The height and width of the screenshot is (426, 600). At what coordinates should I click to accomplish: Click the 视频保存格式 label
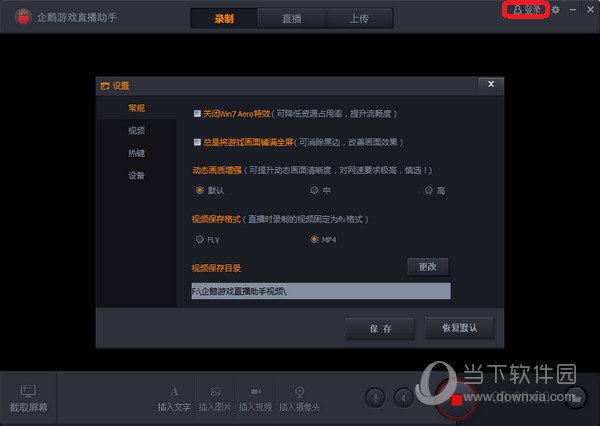pyautogui.click(x=217, y=219)
